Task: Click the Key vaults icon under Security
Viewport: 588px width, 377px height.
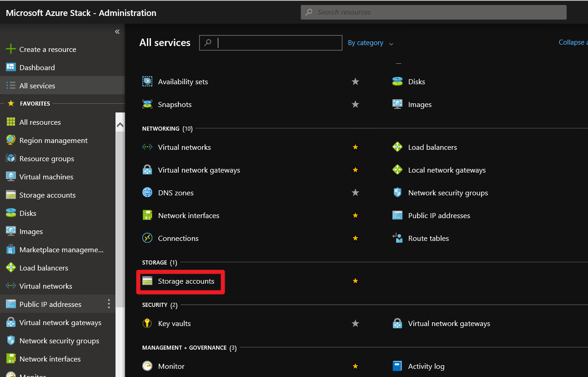Action: (x=147, y=323)
